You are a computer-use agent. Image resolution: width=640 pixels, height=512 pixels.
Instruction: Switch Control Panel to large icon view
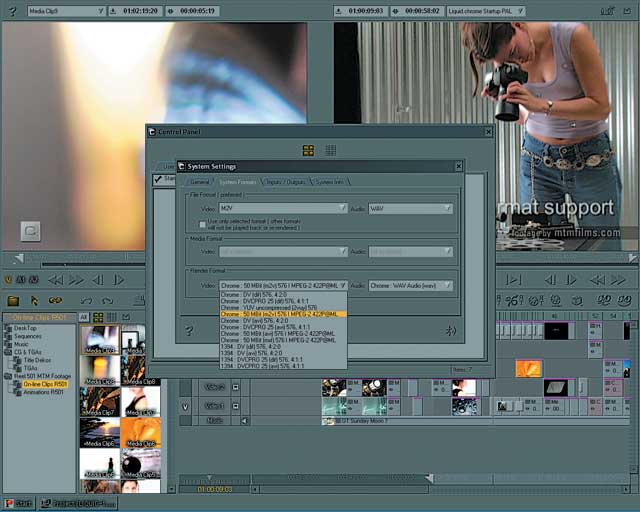point(309,151)
